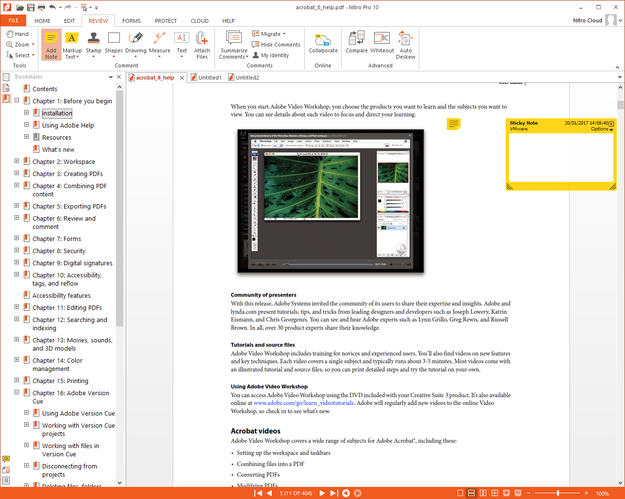Expand Chapter 7: Forms bookmark
This screenshot has width=625, height=499.
pos(16,238)
